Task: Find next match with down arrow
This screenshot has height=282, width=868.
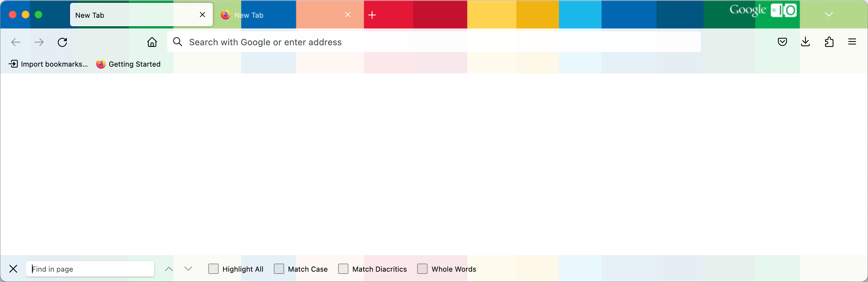Action: pyautogui.click(x=188, y=268)
